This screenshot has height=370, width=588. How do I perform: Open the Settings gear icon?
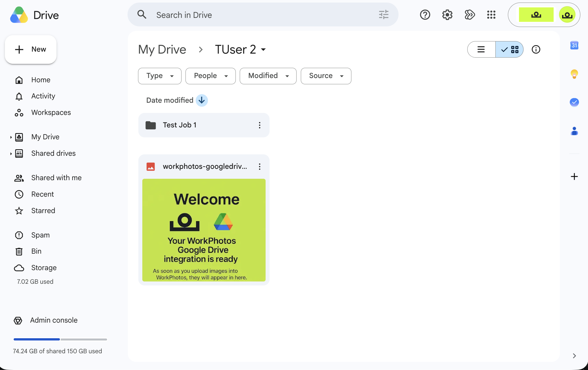tap(447, 15)
